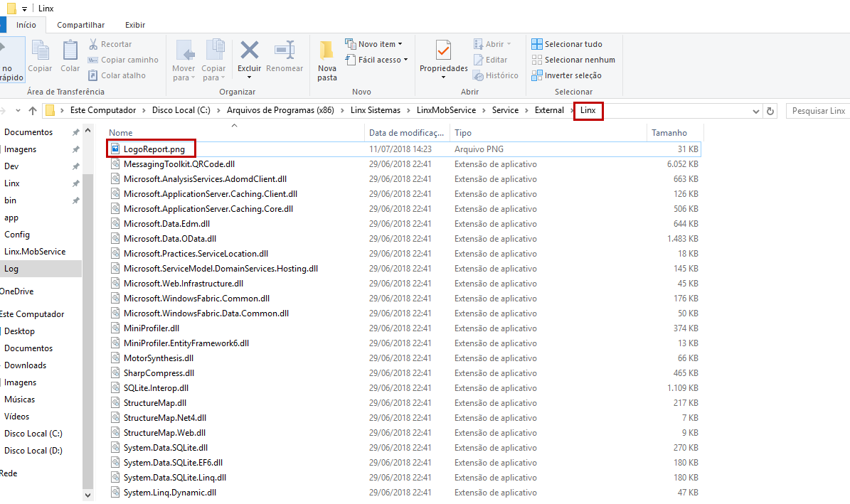This screenshot has height=504, width=850.
Task: Sort by the Nome column header
Action: [x=234, y=132]
